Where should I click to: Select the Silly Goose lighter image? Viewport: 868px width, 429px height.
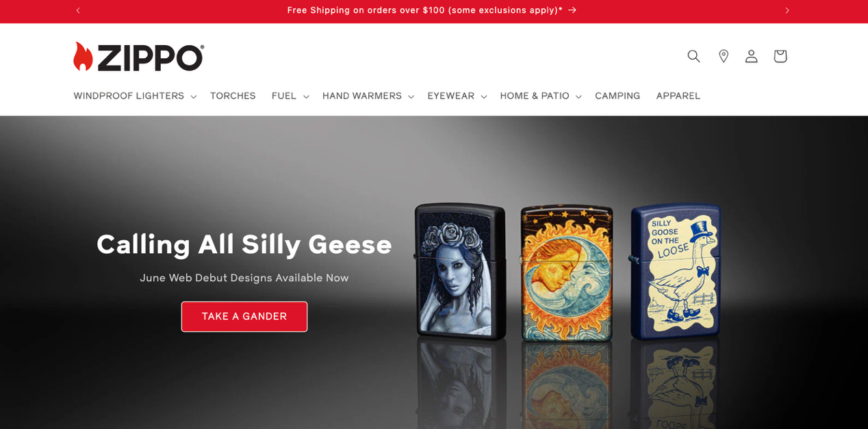(675, 271)
